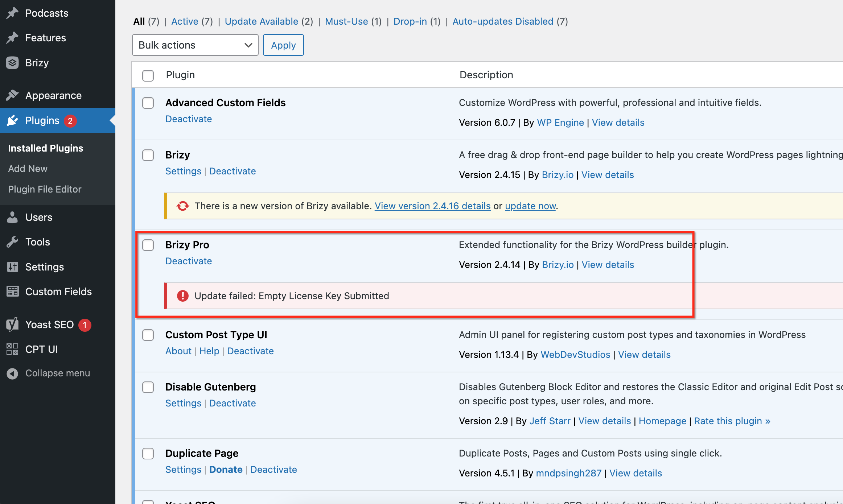Sort by Plugin column header
The height and width of the screenshot is (504, 843).
[x=180, y=75]
